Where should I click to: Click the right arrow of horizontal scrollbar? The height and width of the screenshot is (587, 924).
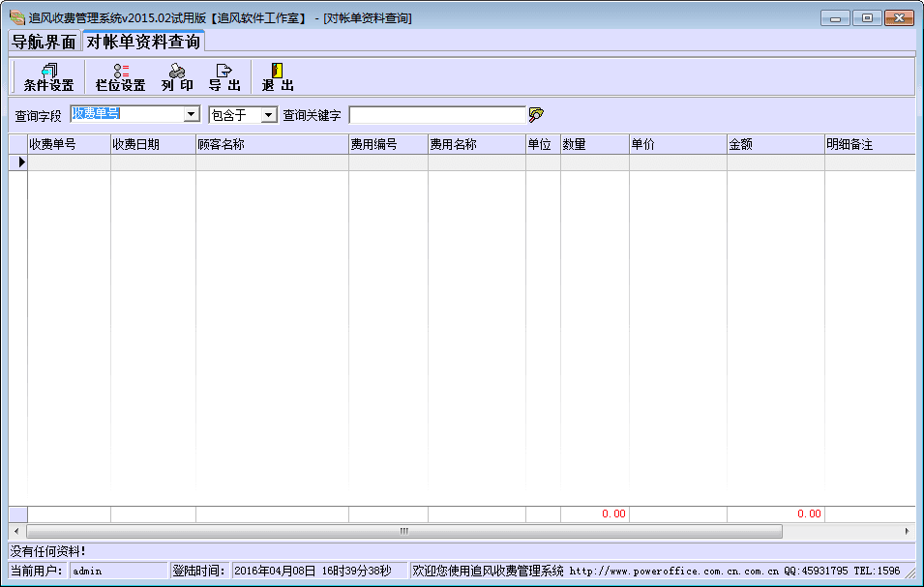click(x=908, y=531)
